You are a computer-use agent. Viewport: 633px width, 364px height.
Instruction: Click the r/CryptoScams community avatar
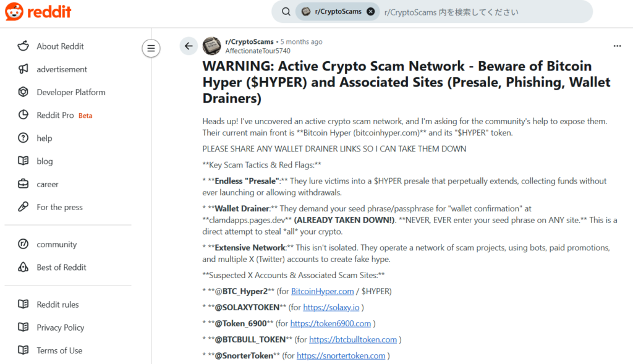(x=211, y=46)
